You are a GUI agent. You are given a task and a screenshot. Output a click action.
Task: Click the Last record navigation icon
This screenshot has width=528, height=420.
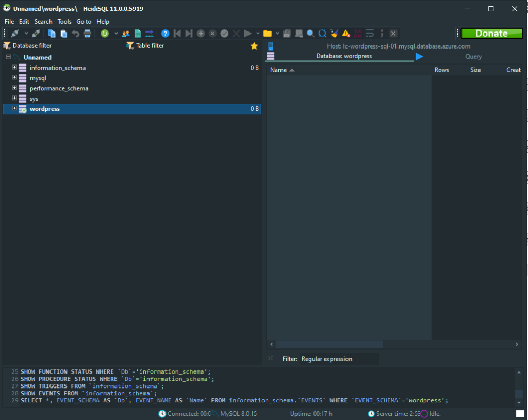click(189, 34)
